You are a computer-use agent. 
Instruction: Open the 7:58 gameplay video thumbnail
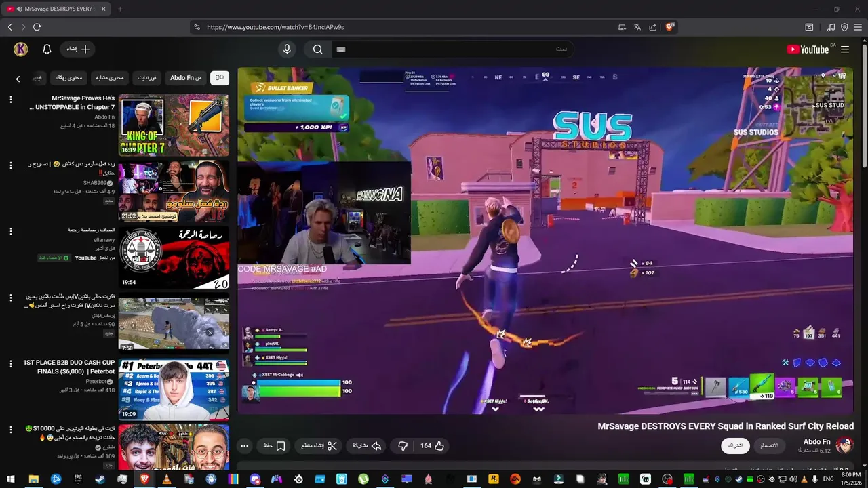click(x=174, y=324)
